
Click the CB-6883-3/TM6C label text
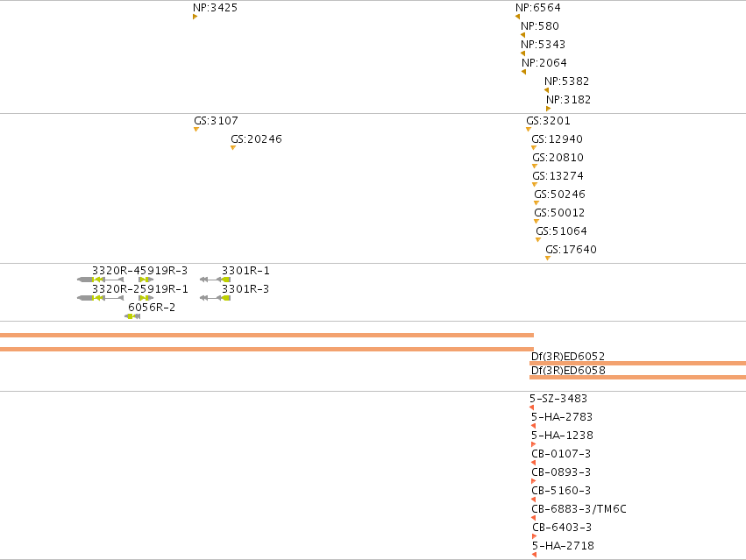coord(579,508)
